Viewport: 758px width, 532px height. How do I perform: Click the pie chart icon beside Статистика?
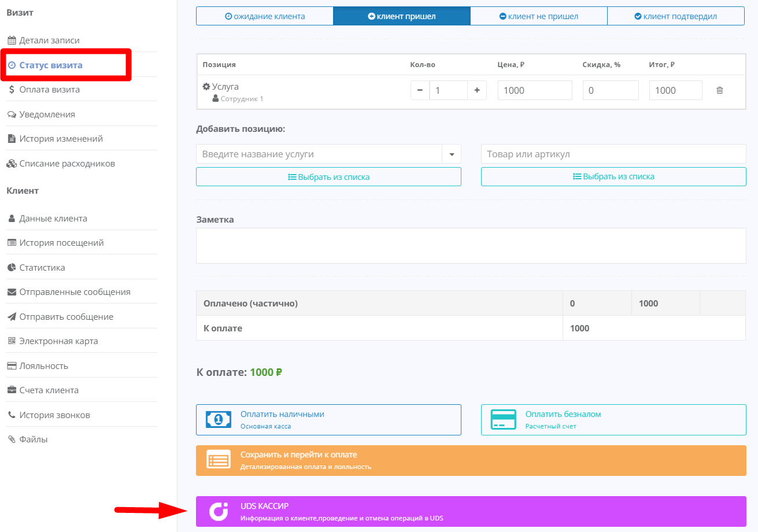click(x=11, y=268)
